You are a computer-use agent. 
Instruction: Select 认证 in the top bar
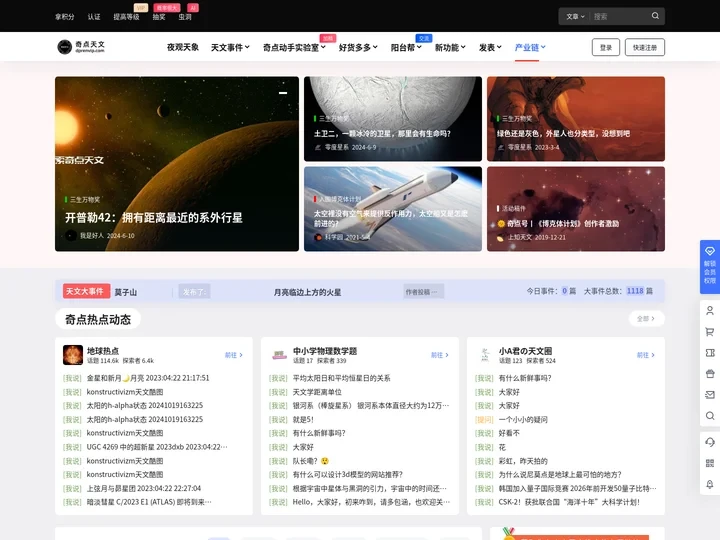point(94,17)
